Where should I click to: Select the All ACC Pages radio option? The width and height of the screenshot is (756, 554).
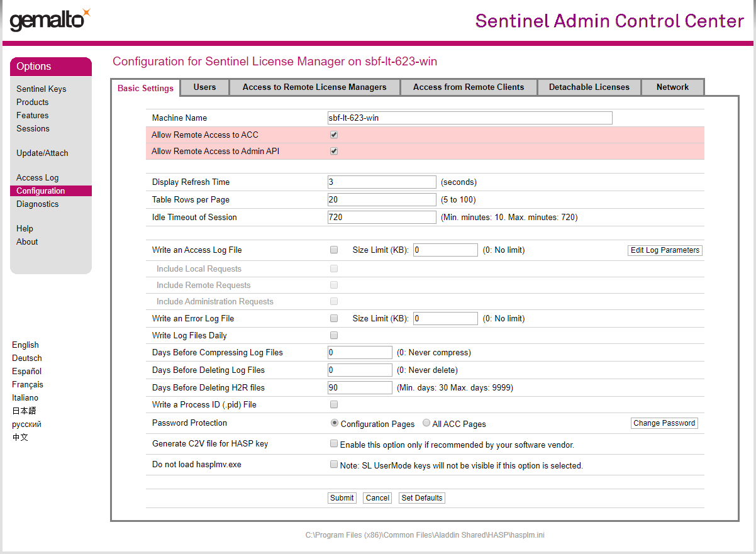(426, 423)
